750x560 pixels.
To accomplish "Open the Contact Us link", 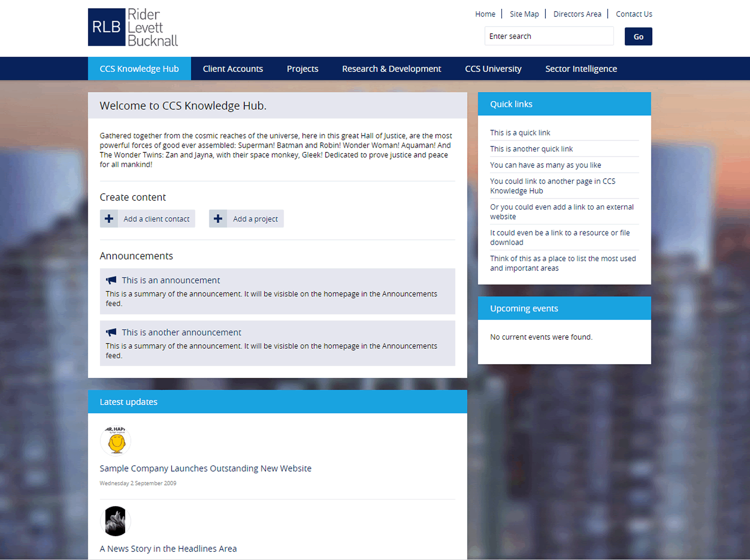I will [634, 14].
